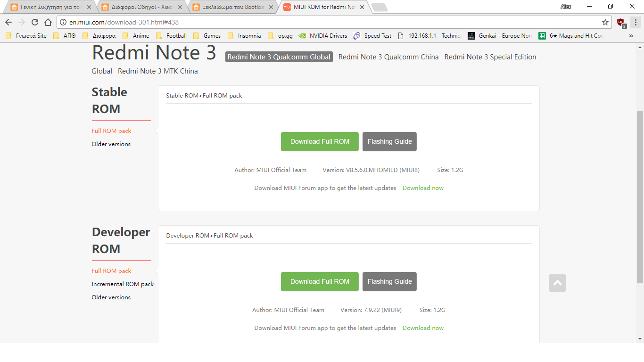The width and height of the screenshot is (644, 362).
Task: Click the Redmi Note 3 page heading
Action: 154,53
